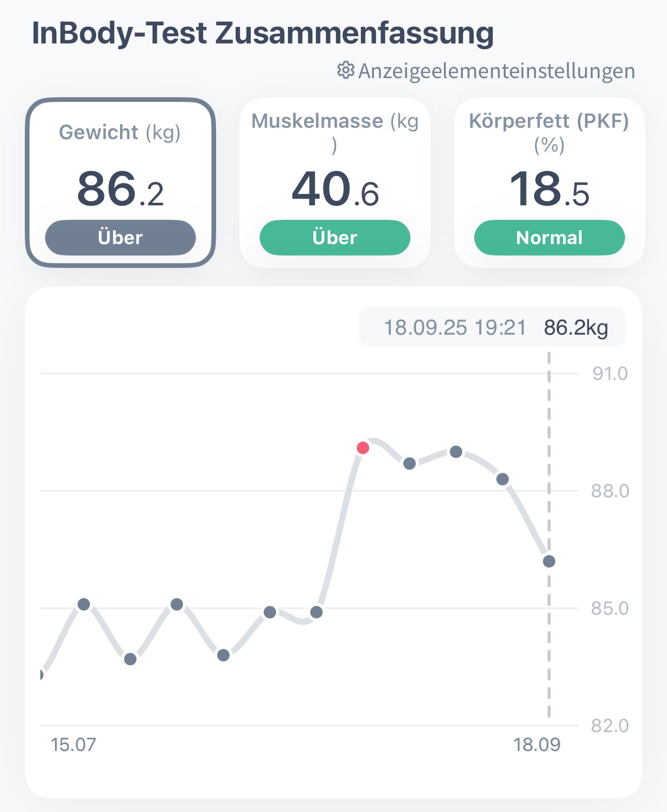
Task: Select the last data point on dashed line
Action: click(x=549, y=561)
